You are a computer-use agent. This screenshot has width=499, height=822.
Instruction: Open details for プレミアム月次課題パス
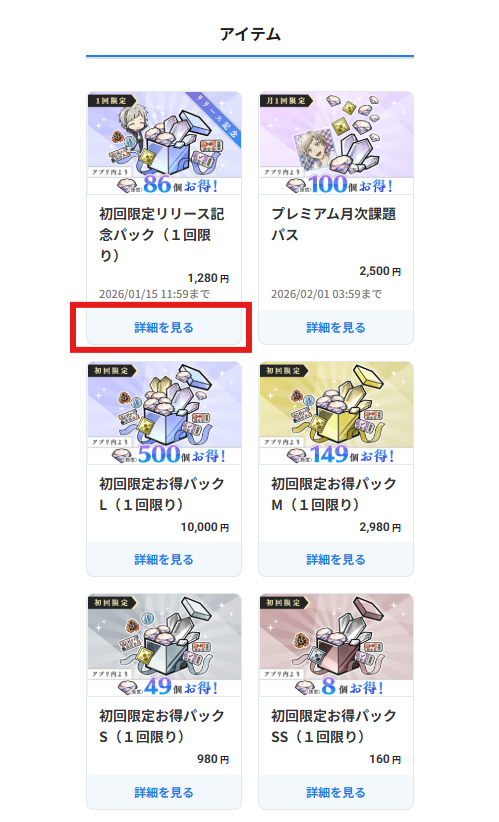(x=336, y=328)
